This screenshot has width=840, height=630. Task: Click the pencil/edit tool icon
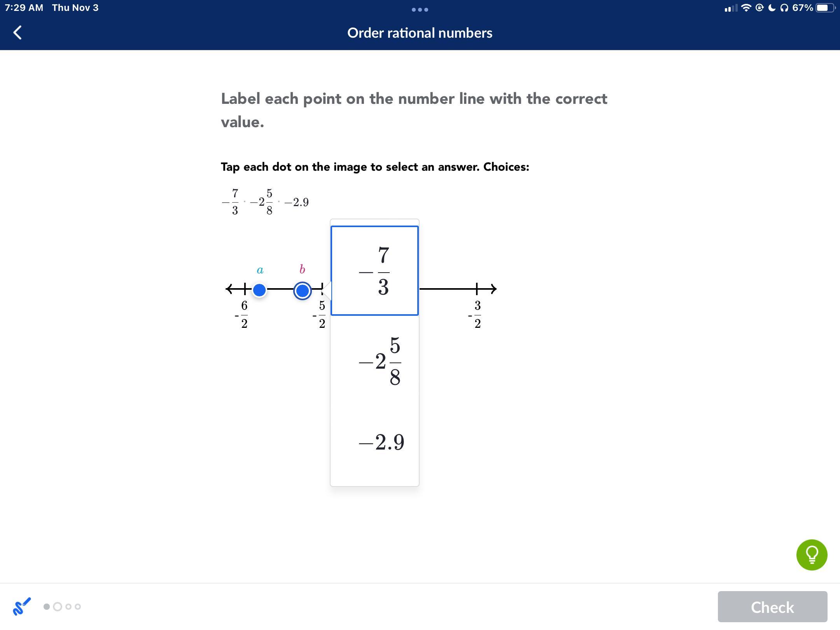pyautogui.click(x=21, y=607)
